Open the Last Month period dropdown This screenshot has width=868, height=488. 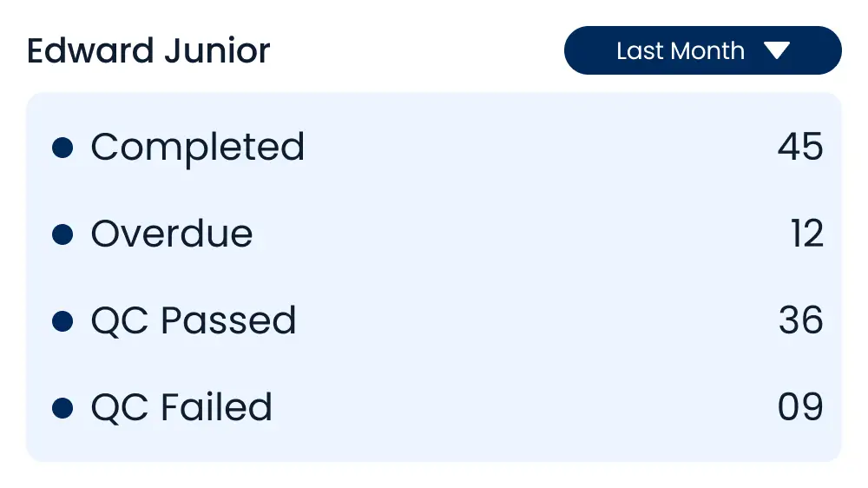pos(702,50)
